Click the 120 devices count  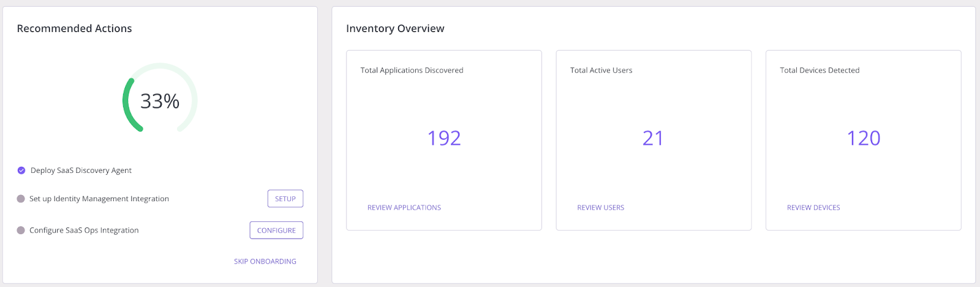point(863,139)
